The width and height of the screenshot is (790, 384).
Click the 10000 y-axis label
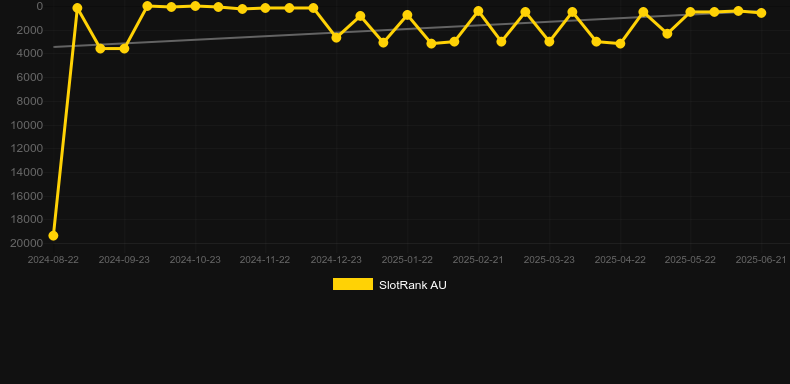pos(27,125)
